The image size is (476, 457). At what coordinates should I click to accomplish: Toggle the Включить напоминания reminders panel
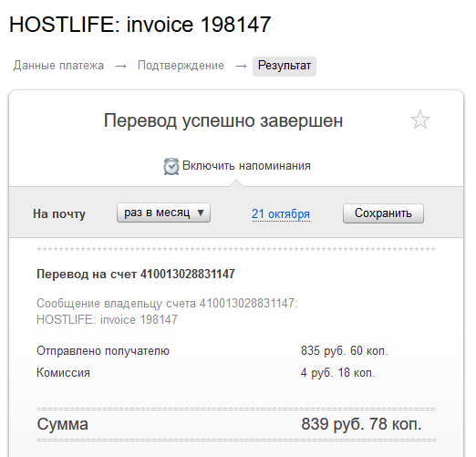click(246, 166)
